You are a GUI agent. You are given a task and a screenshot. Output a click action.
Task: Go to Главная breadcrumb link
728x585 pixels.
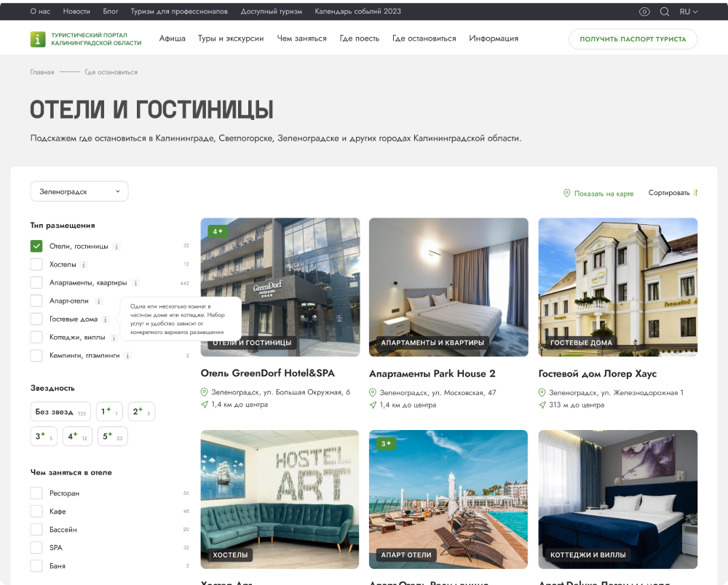[x=42, y=72]
